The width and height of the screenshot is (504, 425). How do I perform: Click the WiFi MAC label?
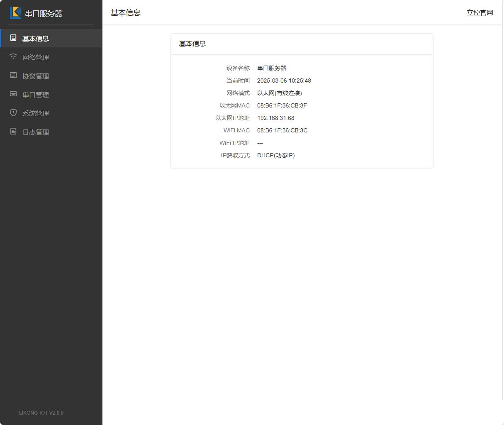pyautogui.click(x=237, y=130)
